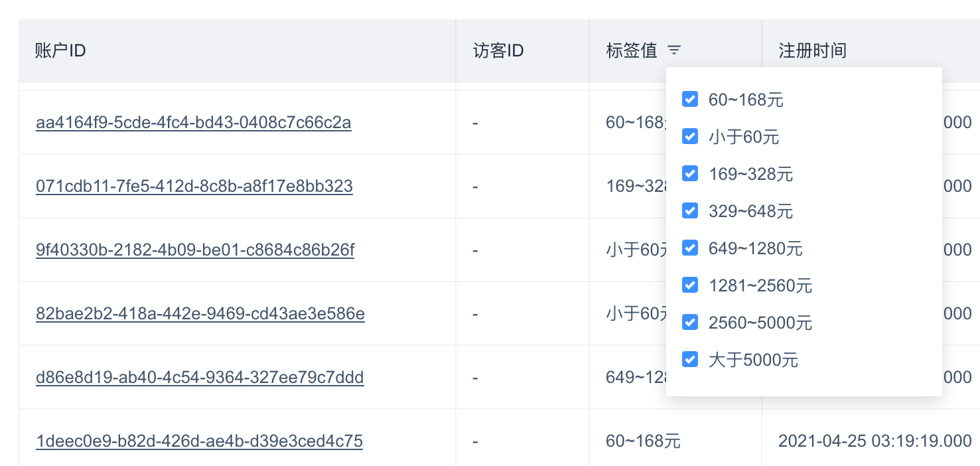Click the 注册时间 column header
This screenshot has height=466, width=980.
(x=812, y=50)
